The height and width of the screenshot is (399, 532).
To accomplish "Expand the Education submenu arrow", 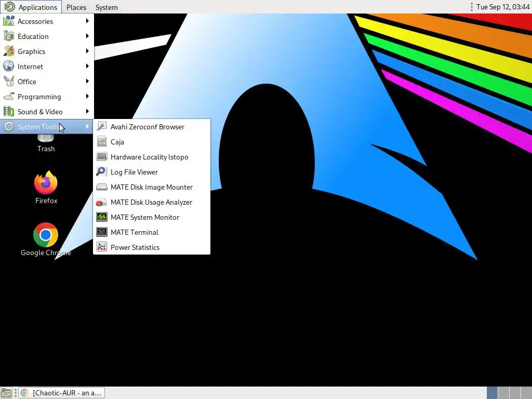I will pyautogui.click(x=87, y=36).
